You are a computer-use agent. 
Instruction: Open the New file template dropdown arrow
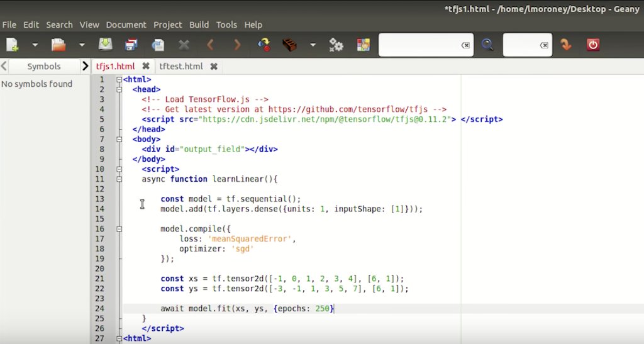[35, 44]
